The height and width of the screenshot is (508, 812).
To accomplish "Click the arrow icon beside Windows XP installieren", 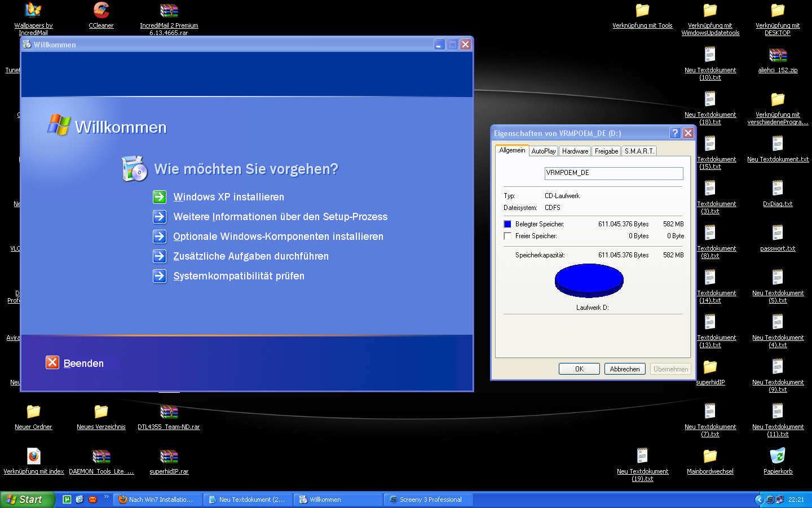I will click(160, 197).
